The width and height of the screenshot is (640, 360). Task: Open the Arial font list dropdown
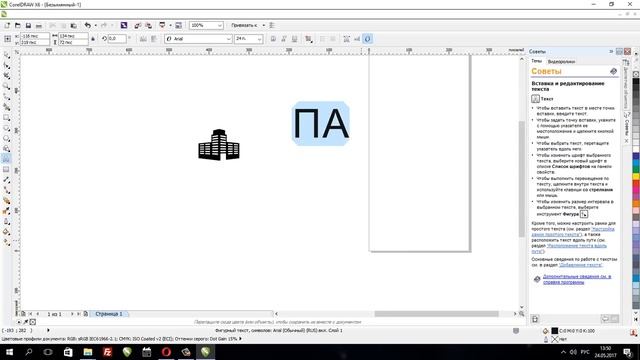coord(229,39)
